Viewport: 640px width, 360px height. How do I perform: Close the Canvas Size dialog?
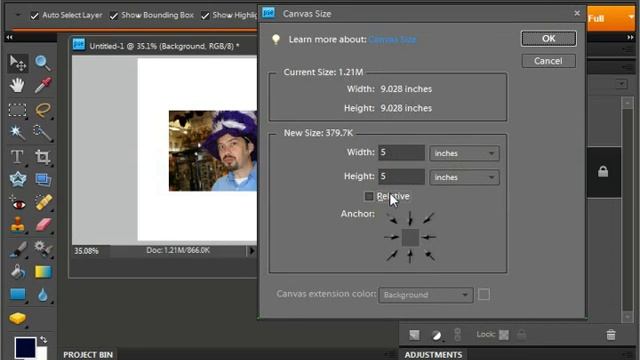tap(577, 13)
